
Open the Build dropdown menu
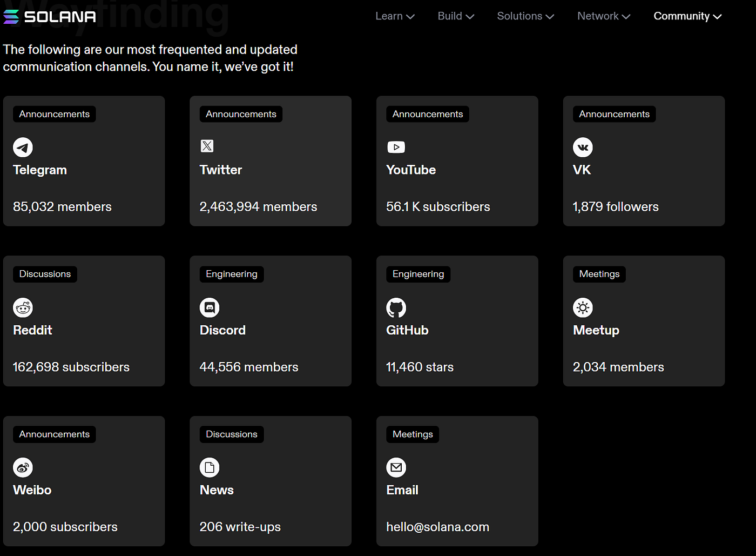[456, 16]
